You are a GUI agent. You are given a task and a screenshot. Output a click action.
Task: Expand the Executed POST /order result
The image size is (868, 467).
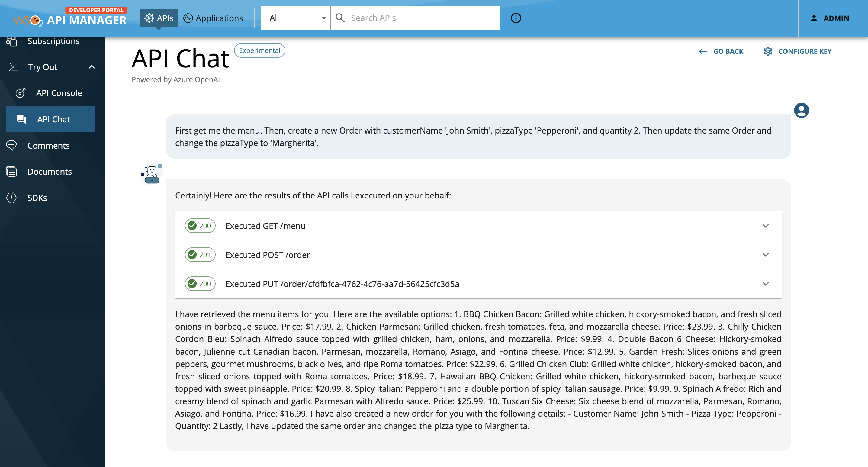click(x=478, y=255)
